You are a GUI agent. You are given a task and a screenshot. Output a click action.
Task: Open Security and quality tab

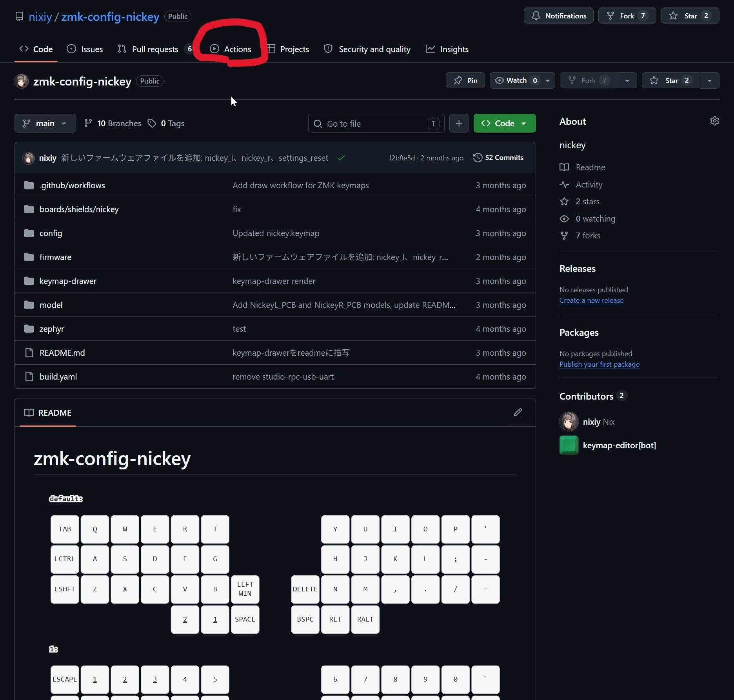[367, 49]
